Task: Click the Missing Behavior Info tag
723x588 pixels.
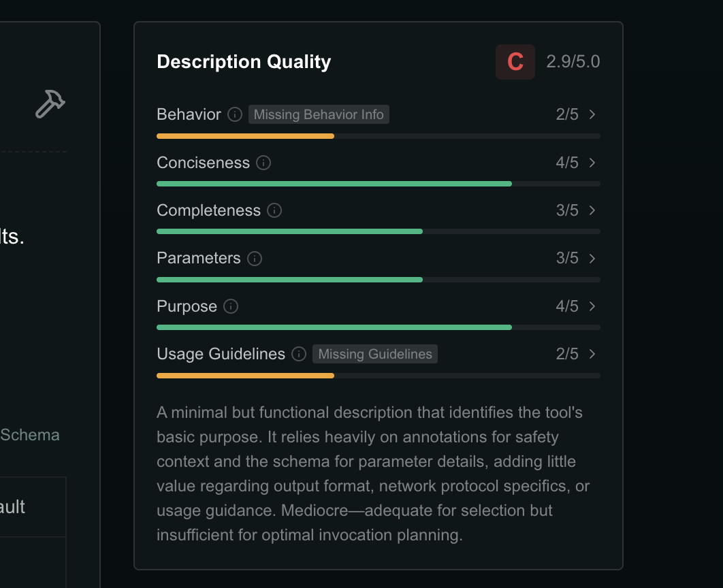Action: tap(319, 114)
